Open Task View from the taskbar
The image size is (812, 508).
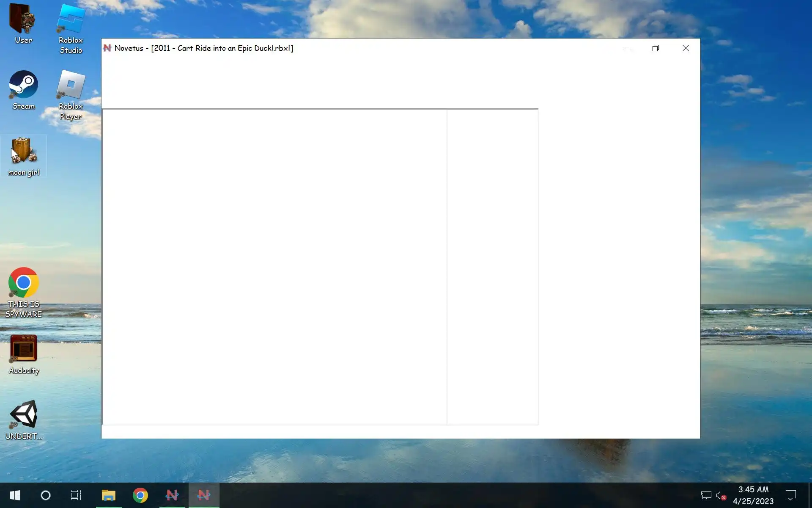pos(76,495)
